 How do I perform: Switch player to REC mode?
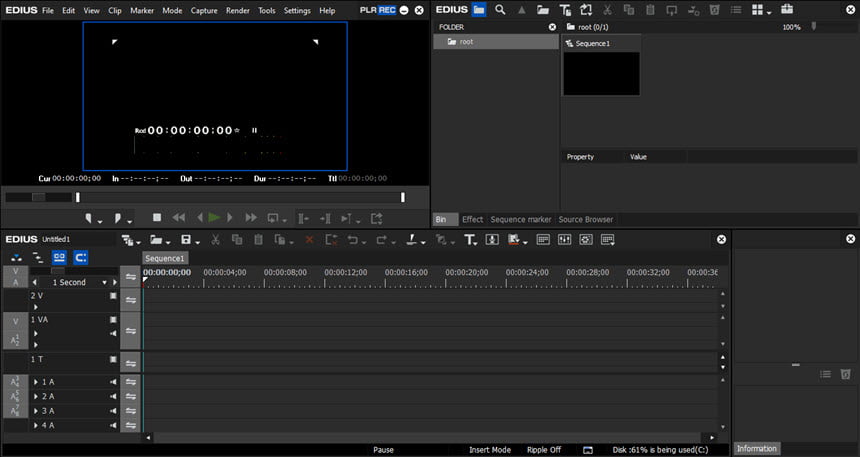click(387, 10)
